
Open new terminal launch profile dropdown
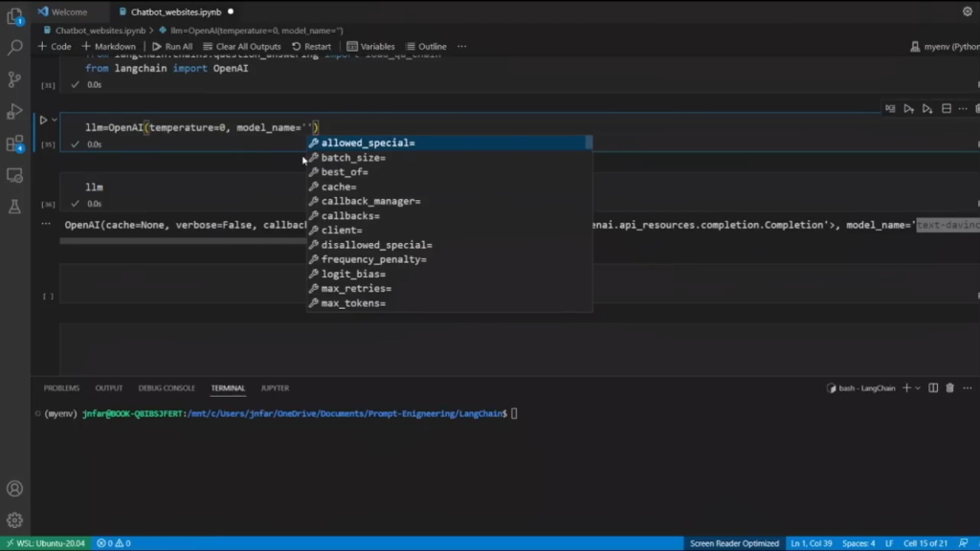pos(918,388)
